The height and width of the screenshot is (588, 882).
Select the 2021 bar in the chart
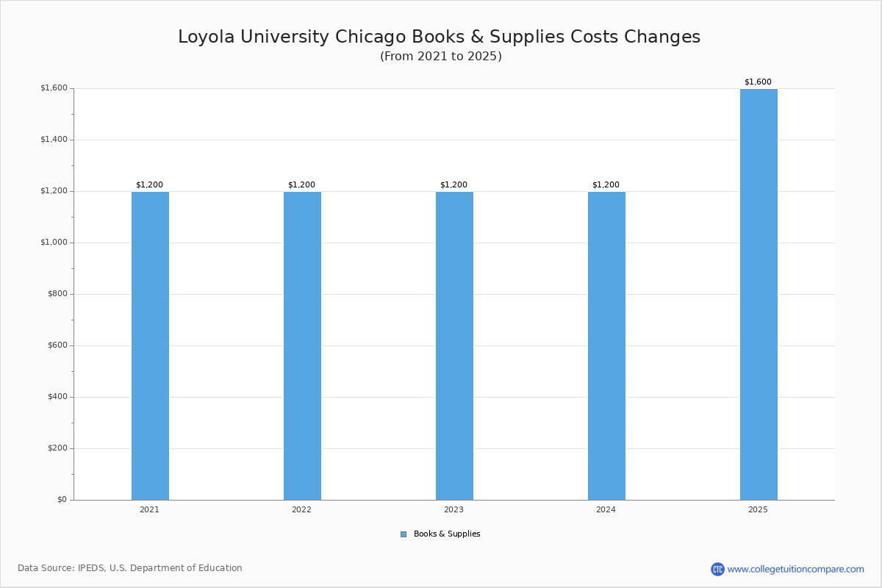[150, 345]
